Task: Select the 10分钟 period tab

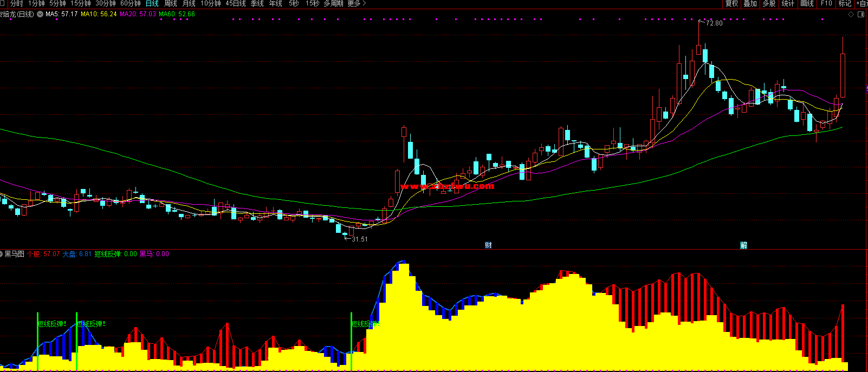Action: (211, 3)
